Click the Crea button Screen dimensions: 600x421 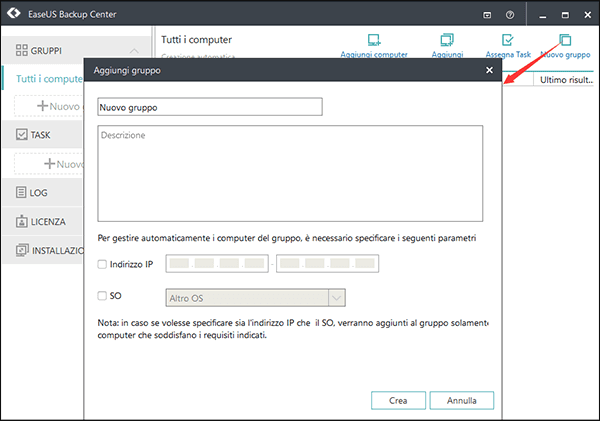tap(398, 400)
